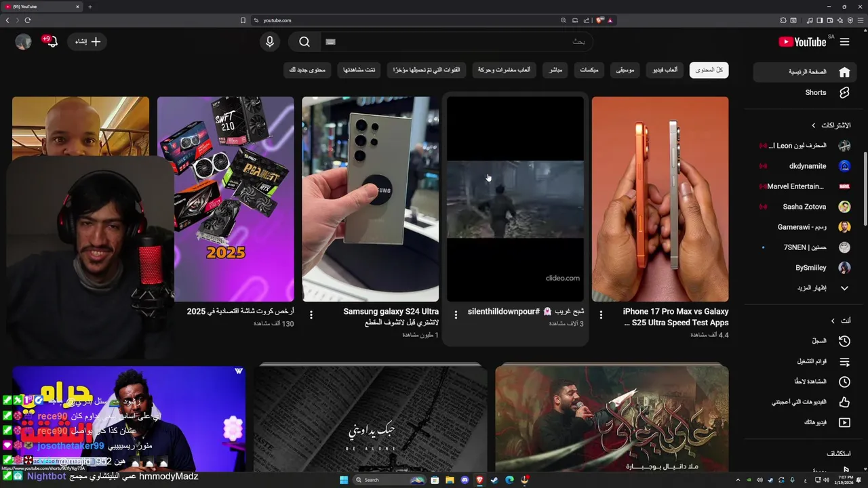Select the محتوى جديد لك chip
The image size is (868, 488).
[x=307, y=70]
